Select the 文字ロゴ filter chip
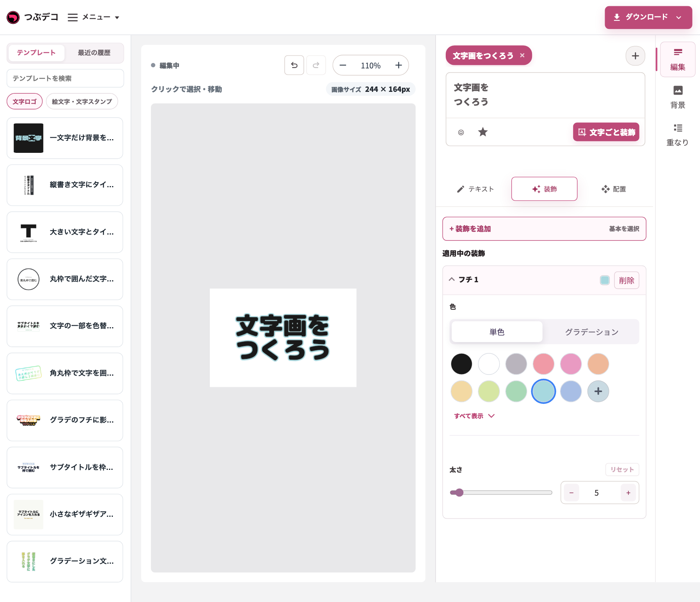700x602 pixels. 25,102
